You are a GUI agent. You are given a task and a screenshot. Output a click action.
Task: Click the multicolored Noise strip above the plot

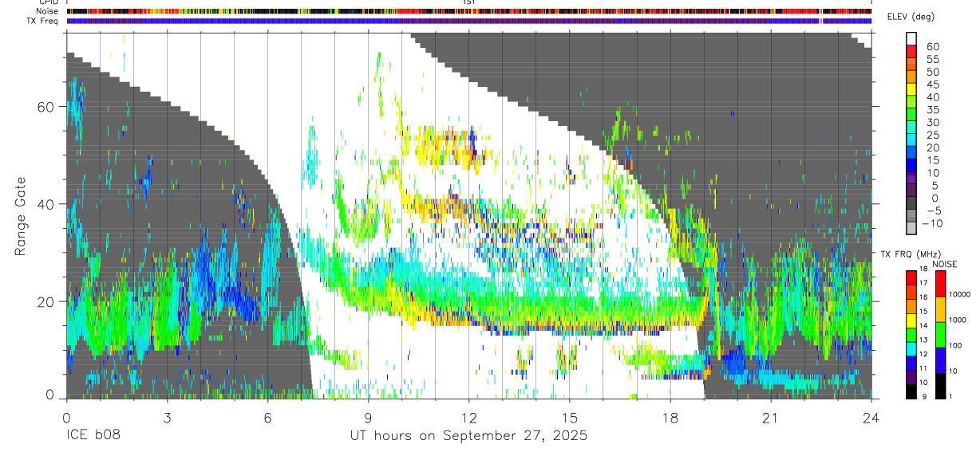pos(468,11)
